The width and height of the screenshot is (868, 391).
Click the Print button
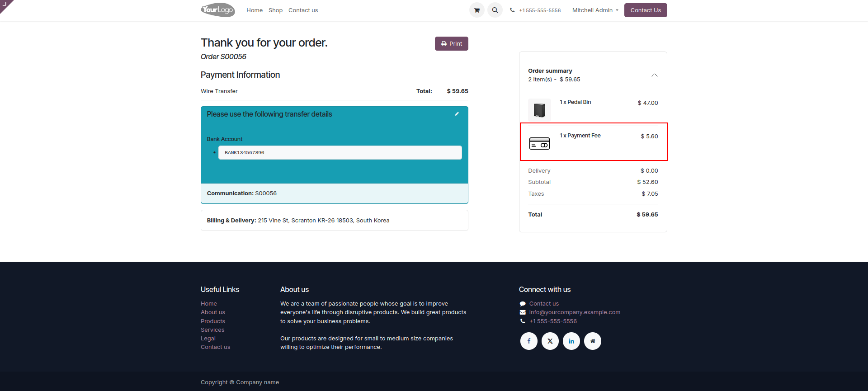click(452, 43)
